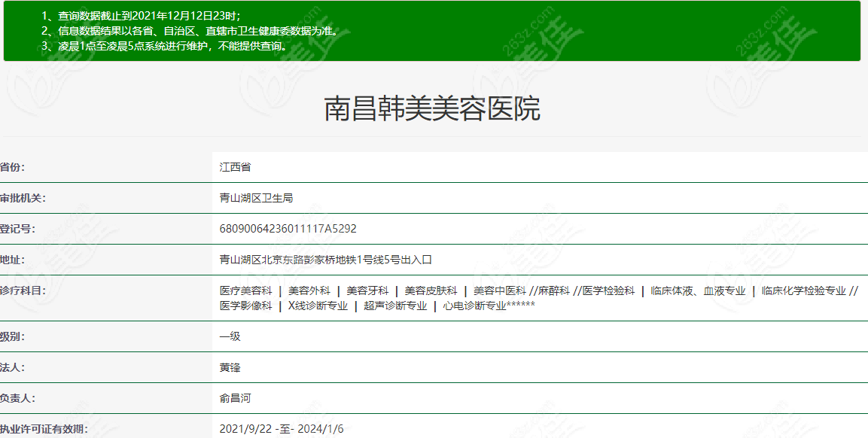Image resolution: width=868 pixels, height=438 pixels.
Task: Click the registration number 68090064236011117A5292
Action: (288, 229)
